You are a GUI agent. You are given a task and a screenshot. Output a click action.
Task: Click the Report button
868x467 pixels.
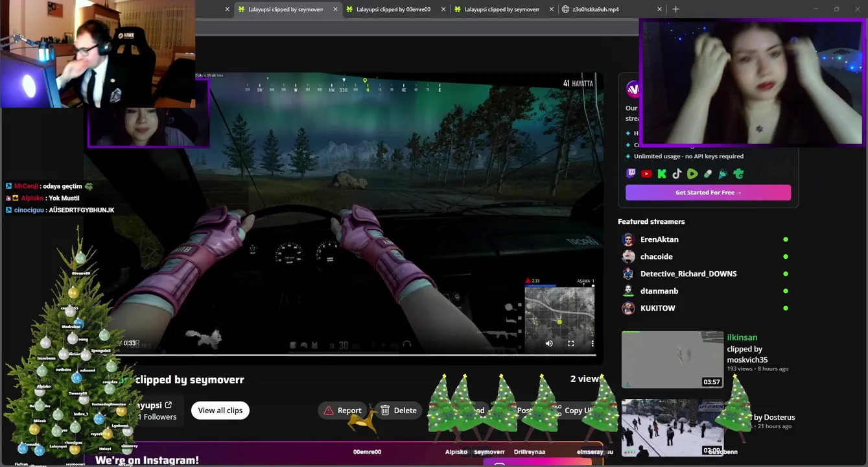[x=343, y=411]
